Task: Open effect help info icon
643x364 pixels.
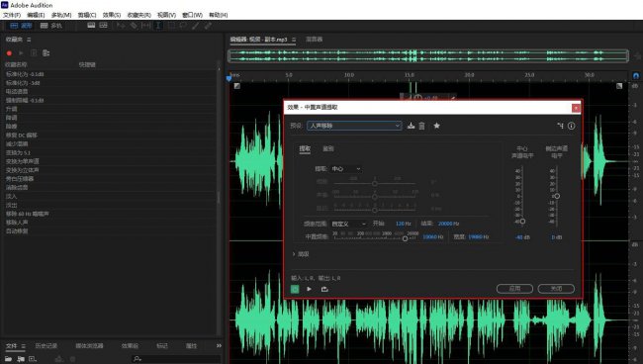Action: click(x=571, y=126)
